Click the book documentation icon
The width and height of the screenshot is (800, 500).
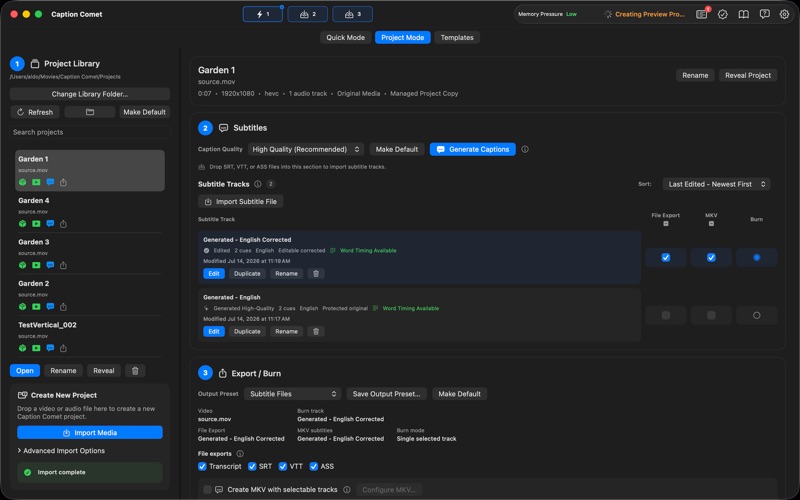coord(743,14)
